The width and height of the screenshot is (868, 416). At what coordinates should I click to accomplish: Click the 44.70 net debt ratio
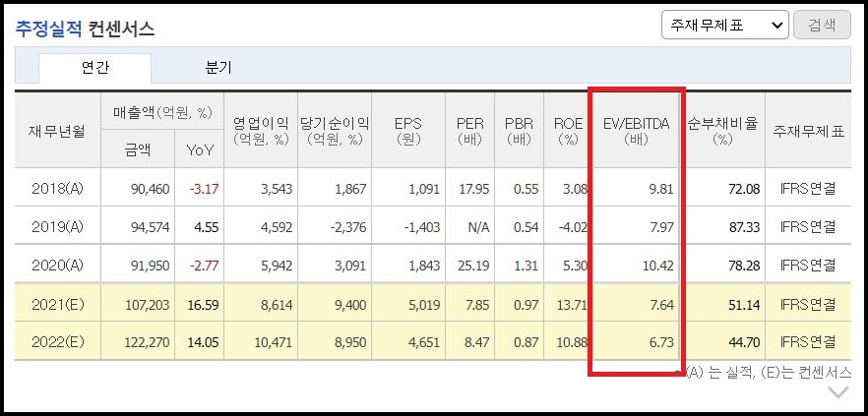click(745, 342)
